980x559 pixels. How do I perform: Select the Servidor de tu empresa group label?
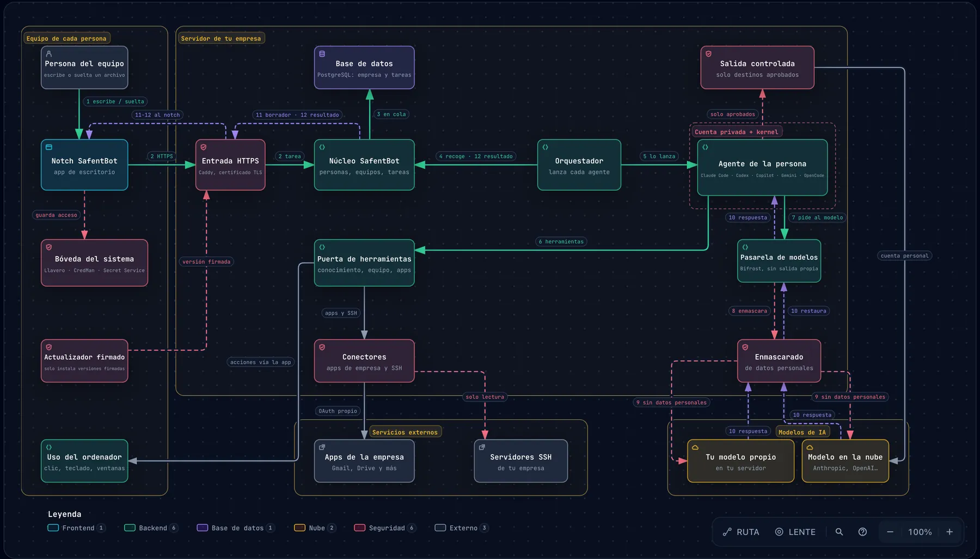pos(220,39)
